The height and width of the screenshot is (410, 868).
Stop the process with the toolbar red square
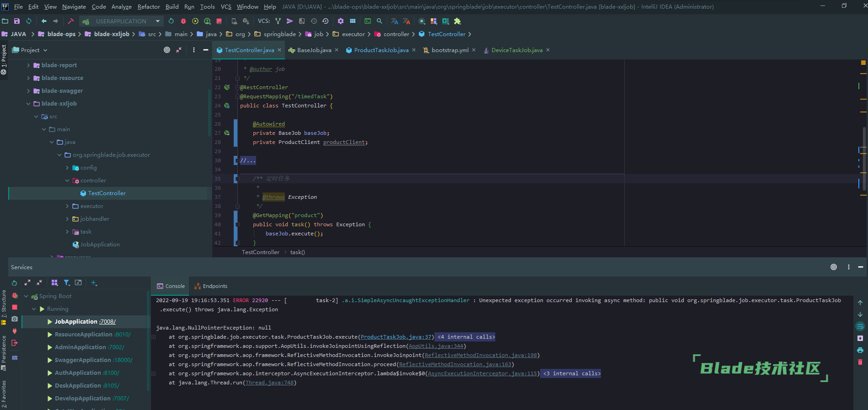(219, 21)
